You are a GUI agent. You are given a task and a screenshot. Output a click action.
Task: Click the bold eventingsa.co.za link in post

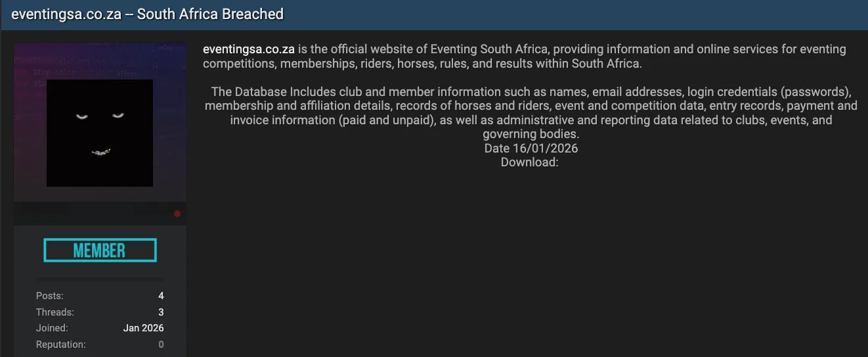(x=248, y=49)
